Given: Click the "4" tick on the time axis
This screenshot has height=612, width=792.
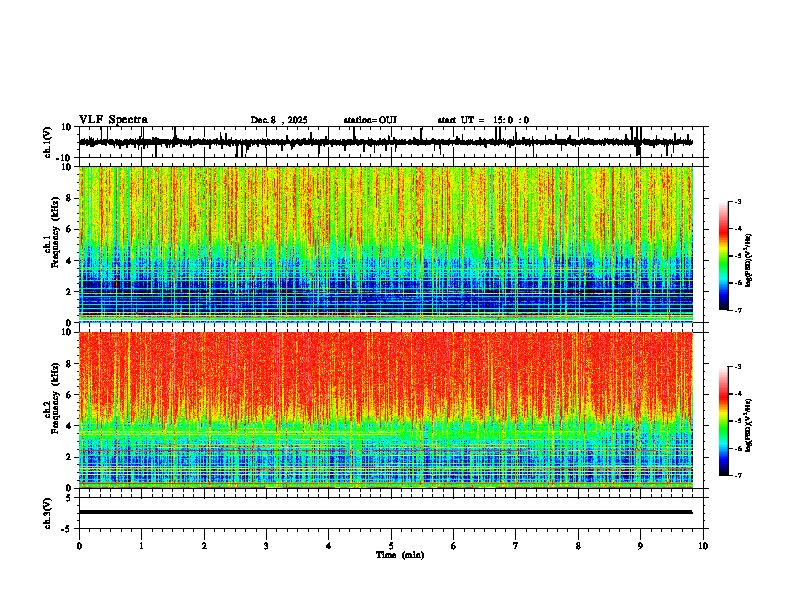Looking at the screenshot, I should point(329,546).
